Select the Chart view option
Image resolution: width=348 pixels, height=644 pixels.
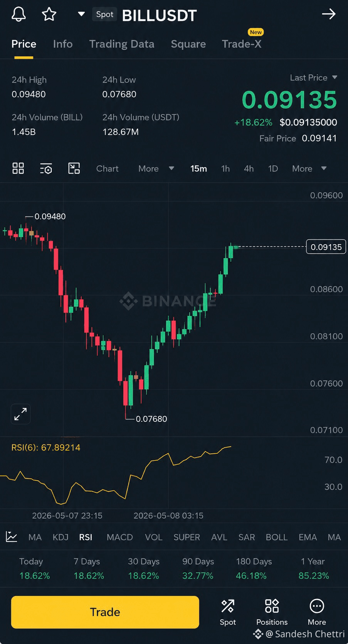coord(107,169)
